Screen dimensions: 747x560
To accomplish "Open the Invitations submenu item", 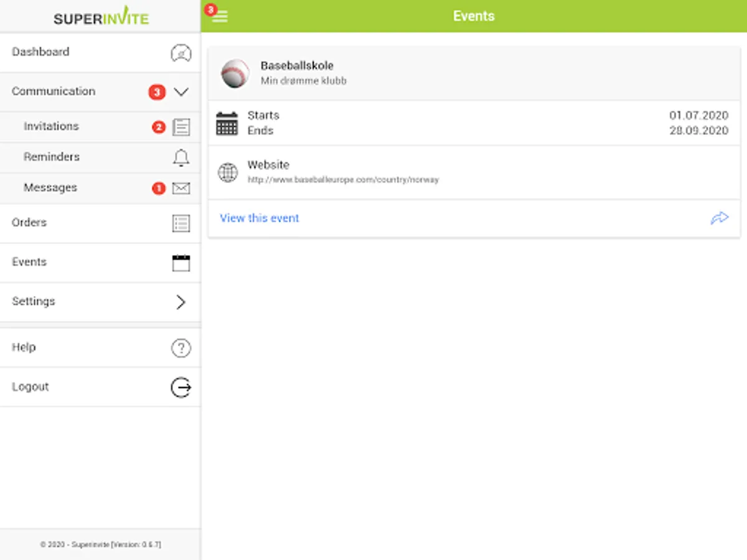I will click(100, 127).
